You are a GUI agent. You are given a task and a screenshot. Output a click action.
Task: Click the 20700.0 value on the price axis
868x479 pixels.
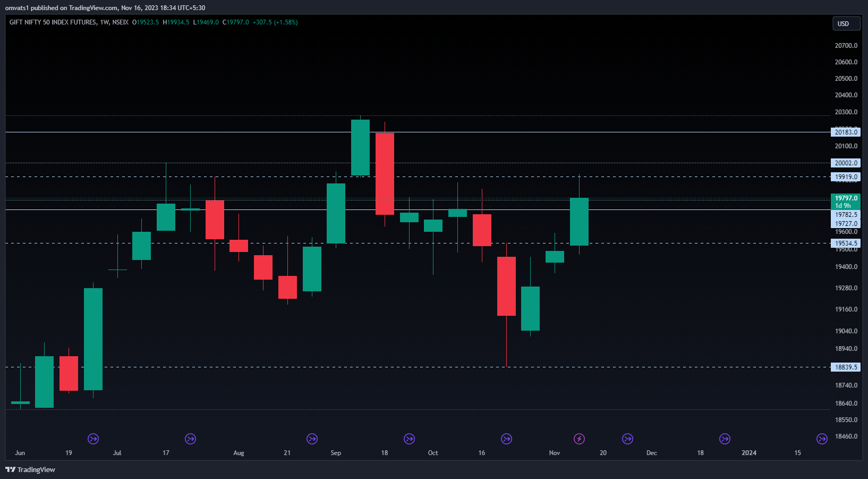coord(846,46)
